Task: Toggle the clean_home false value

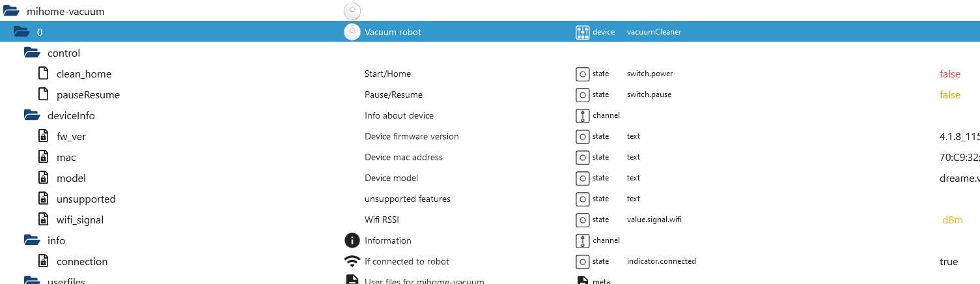Action: click(949, 74)
